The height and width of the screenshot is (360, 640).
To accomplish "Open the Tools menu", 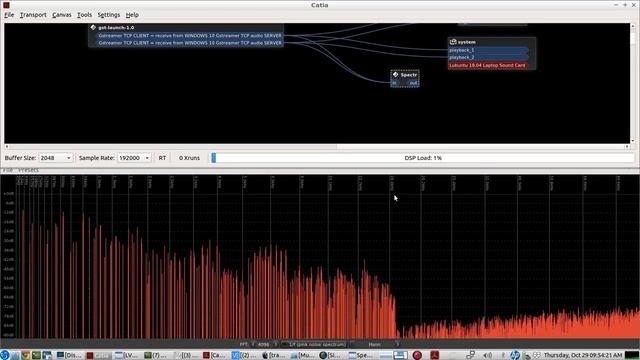I will pyautogui.click(x=84, y=15).
